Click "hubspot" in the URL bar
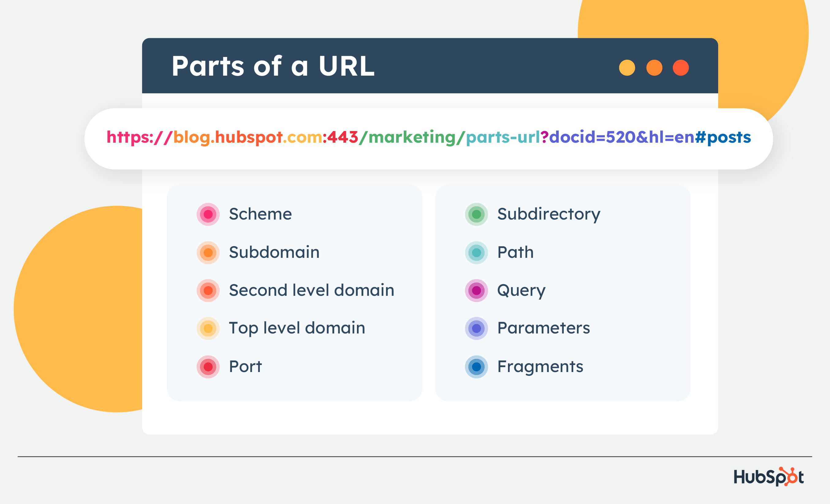 tap(248, 137)
